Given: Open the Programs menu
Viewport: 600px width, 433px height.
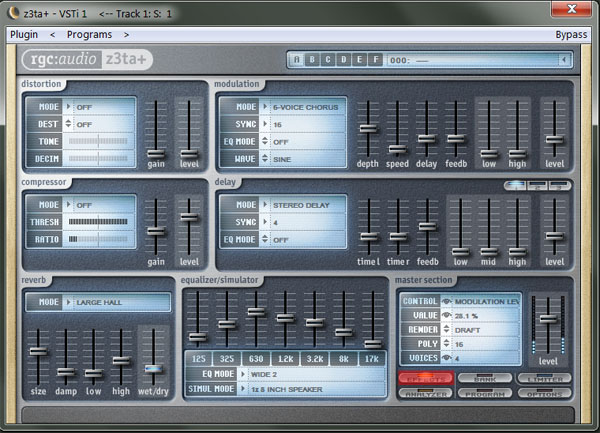Looking at the screenshot, I should click(x=90, y=35).
